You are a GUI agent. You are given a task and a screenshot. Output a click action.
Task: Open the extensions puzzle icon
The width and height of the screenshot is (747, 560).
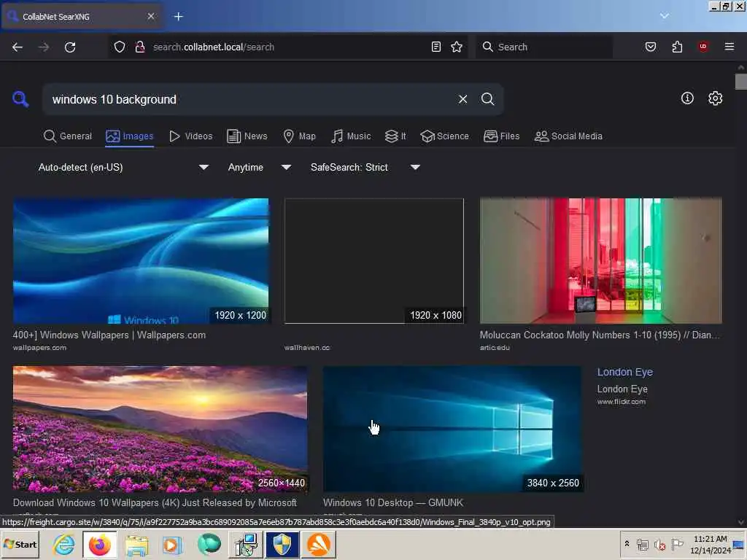tap(677, 47)
